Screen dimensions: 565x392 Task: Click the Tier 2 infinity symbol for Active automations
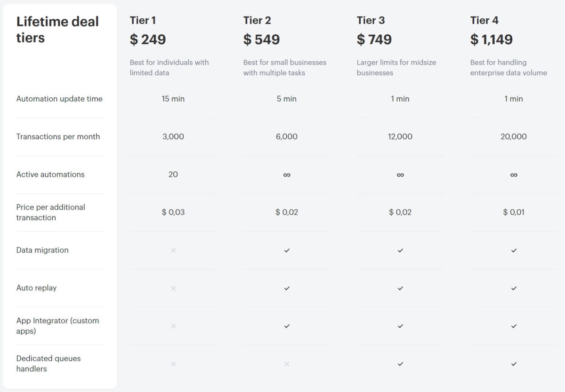[x=287, y=175]
